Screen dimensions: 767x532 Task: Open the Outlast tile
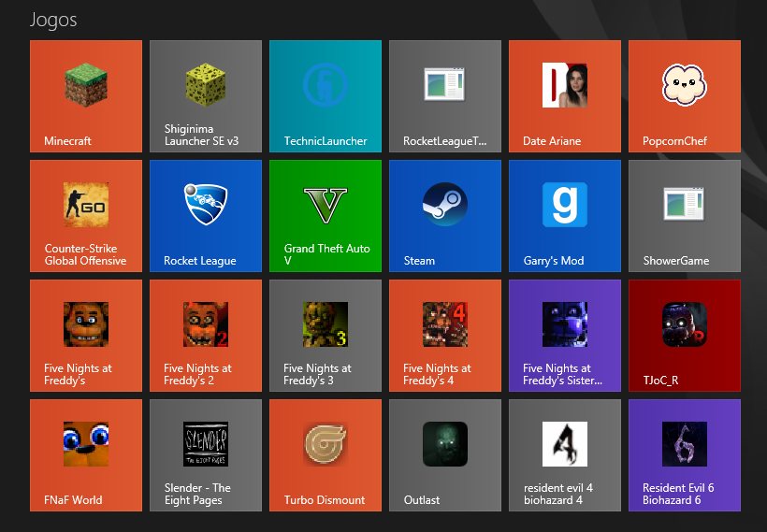(445, 455)
